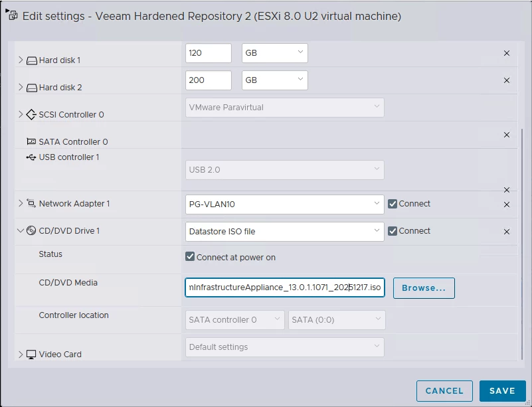Viewport: 532px width, 407px height.
Task: Open USB 2.0 controller type dropdown
Action: (x=285, y=170)
